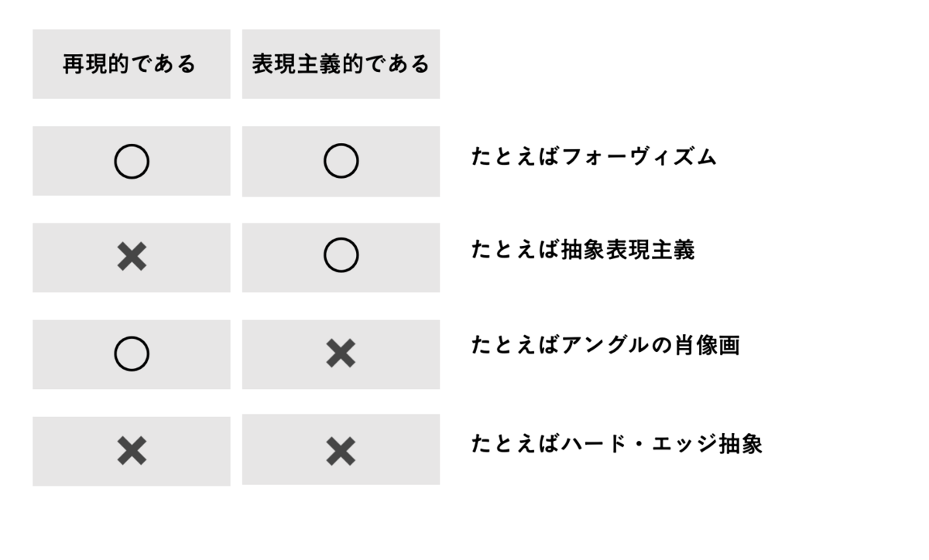Click the word 抽象表現主義 in the second row label

tap(629, 251)
